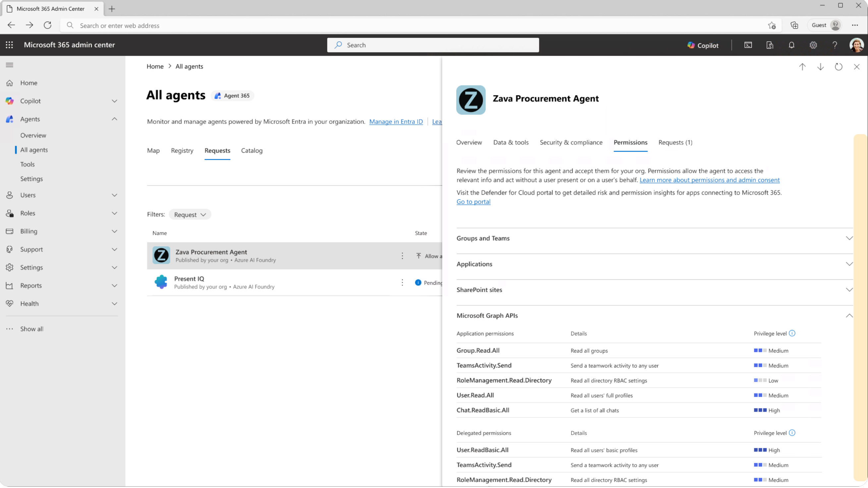Image resolution: width=868 pixels, height=488 pixels.
Task: Open the Security & compliance tab
Action: click(571, 142)
